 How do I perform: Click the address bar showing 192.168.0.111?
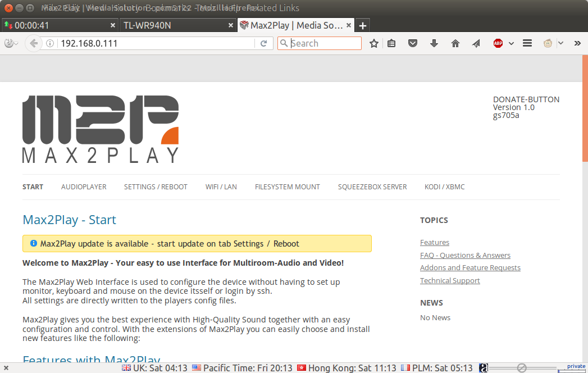(x=156, y=43)
